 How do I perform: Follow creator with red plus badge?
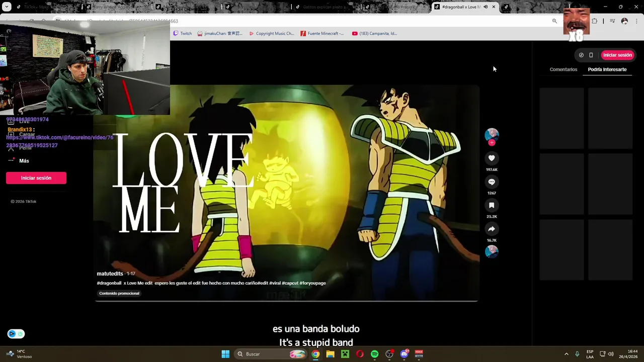pyautogui.click(x=492, y=143)
